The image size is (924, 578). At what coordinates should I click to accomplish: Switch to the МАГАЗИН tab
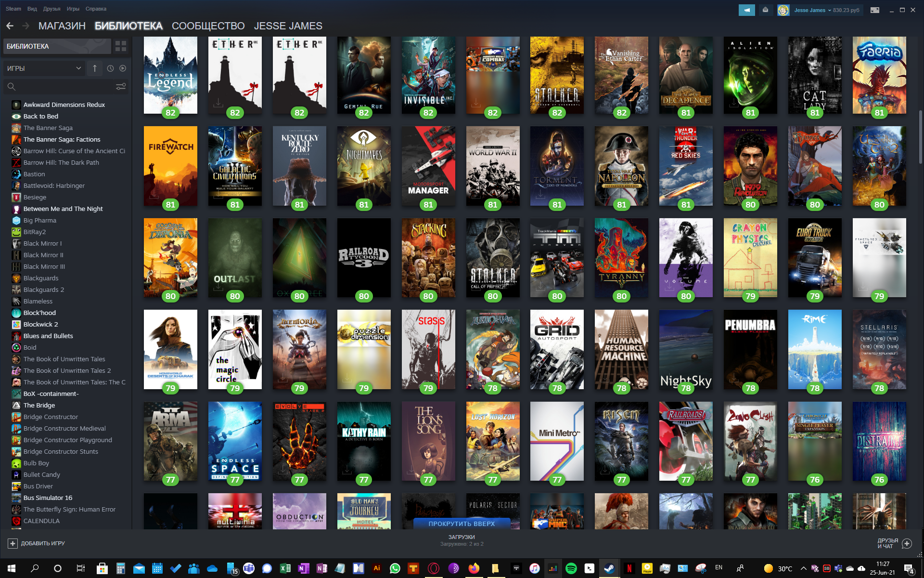pos(62,26)
